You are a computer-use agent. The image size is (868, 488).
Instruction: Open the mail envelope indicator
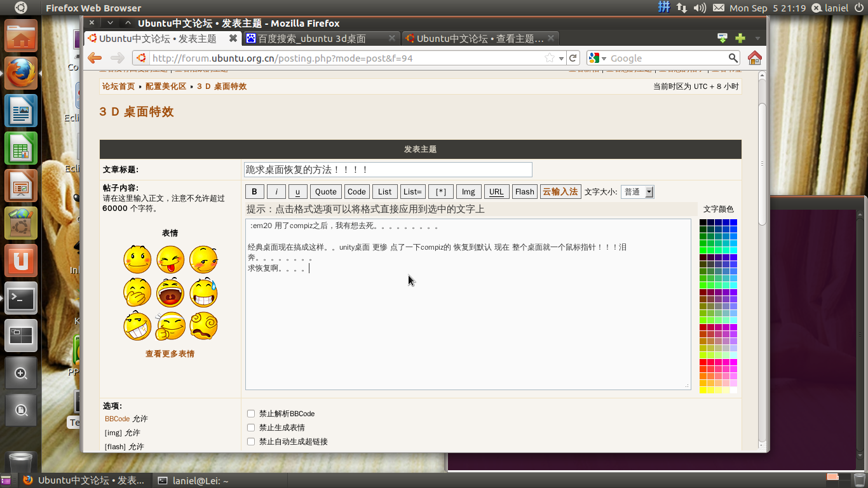click(719, 8)
